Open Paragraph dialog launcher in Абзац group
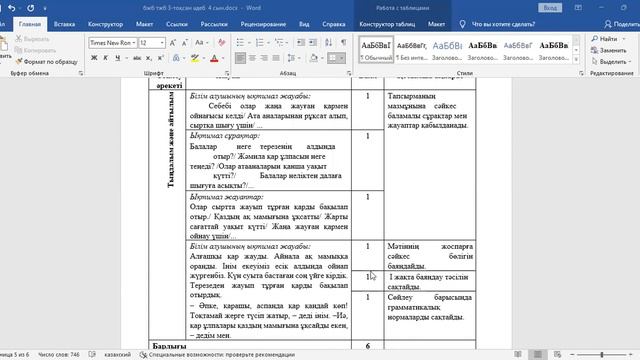The height and width of the screenshot is (360, 640). point(349,73)
